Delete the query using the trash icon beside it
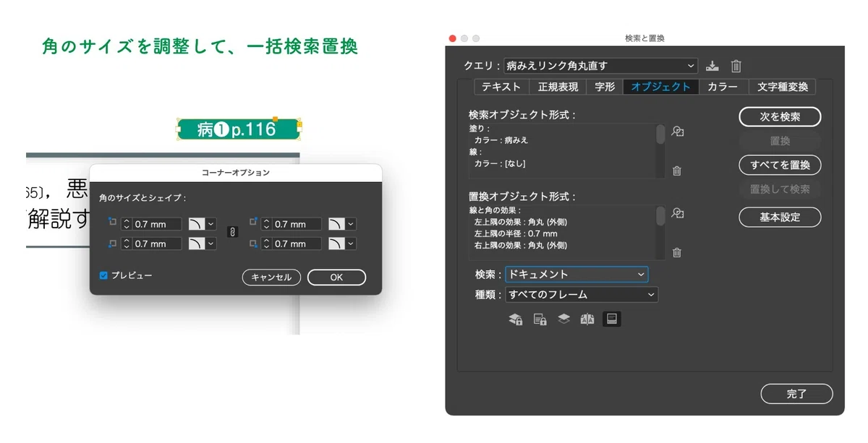The width and height of the screenshot is (868, 443). click(736, 66)
